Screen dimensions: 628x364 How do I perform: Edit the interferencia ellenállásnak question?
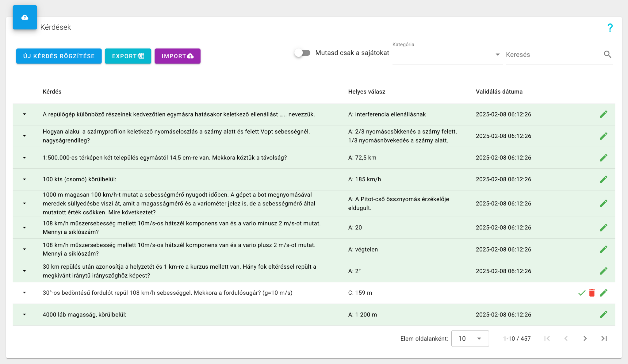pyautogui.click(x=603, y=114)
